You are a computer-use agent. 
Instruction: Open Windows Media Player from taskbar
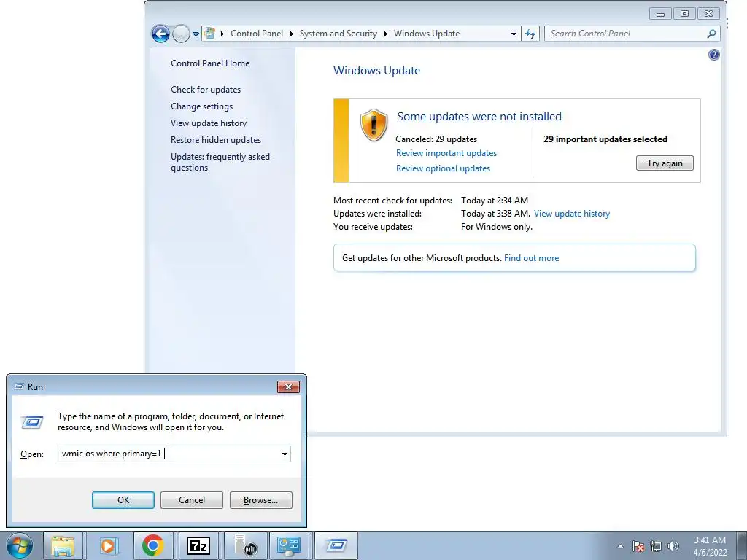coord(108,545)
